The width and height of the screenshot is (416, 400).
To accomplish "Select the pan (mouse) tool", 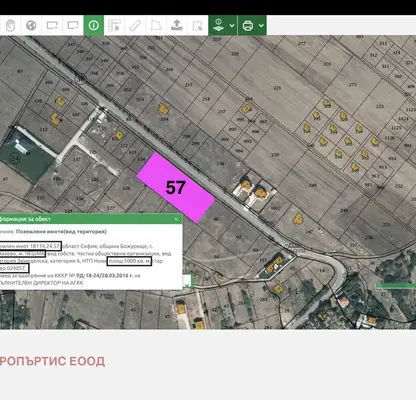I will pos(10,25).
